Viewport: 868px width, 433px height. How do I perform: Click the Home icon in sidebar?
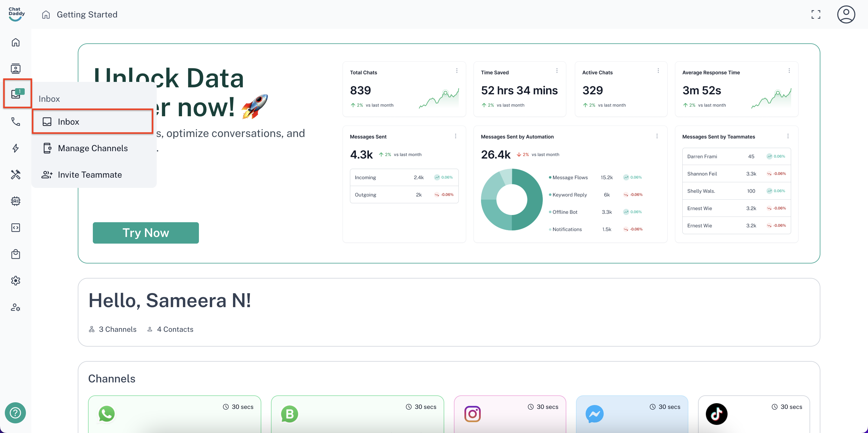(15, 42)
